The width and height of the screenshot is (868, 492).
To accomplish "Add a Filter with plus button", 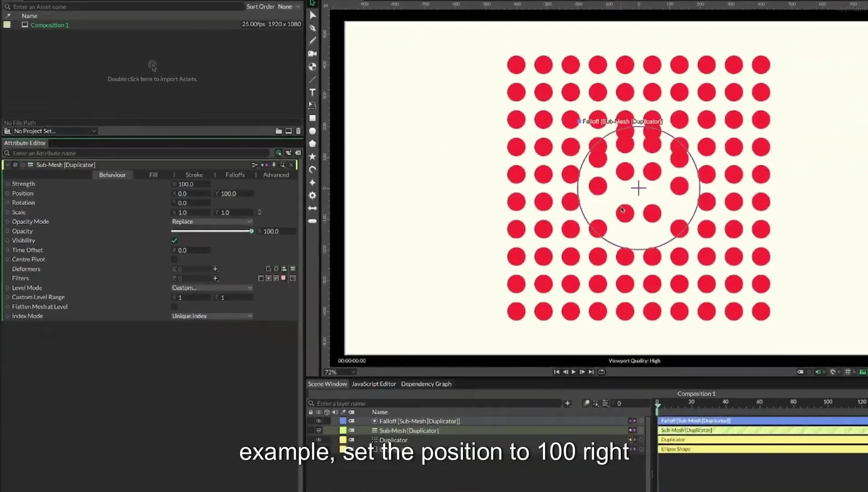I will (x=216, y=279).
